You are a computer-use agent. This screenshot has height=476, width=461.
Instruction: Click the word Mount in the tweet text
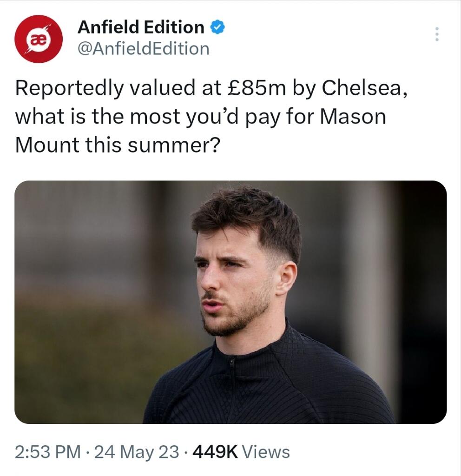pos(46,145)
